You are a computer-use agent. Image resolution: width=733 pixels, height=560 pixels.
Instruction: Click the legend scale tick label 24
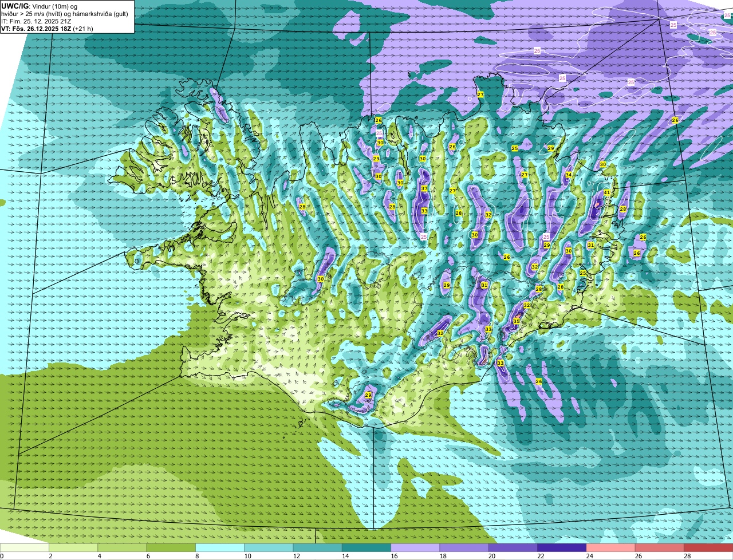[589, 556]
